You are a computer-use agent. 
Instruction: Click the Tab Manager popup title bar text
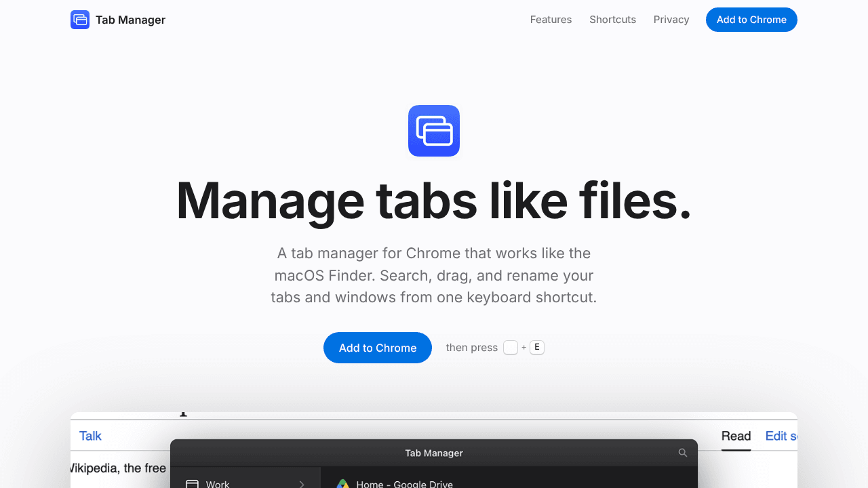434,453
